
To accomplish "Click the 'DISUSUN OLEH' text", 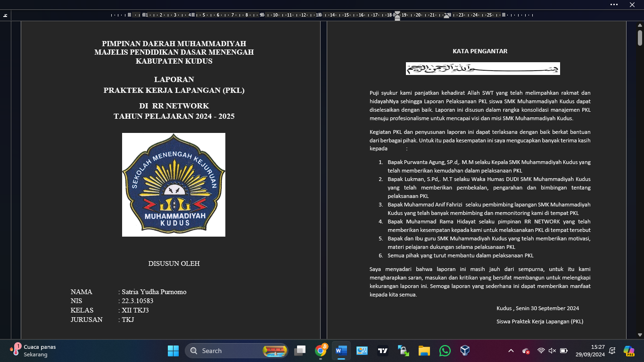I will (x=174, y=263).
